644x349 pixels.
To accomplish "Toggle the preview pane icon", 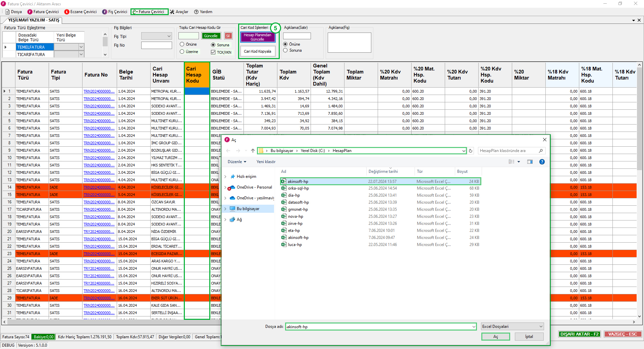I will tap(530, 162).
